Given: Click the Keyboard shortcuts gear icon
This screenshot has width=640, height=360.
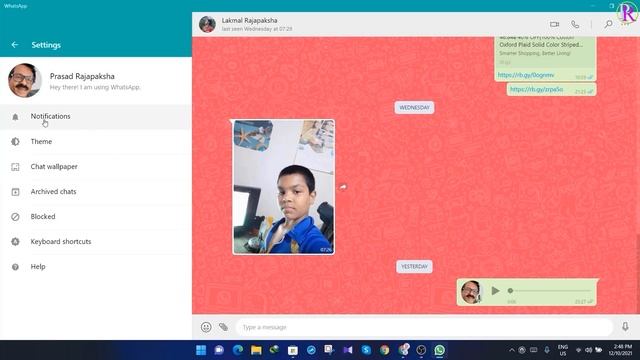Looking at the screenshot, I should [15, 242].
